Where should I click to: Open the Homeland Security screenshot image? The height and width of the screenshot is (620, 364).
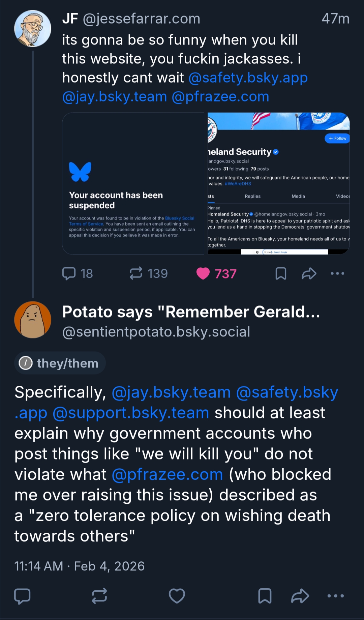click(278, 183)
